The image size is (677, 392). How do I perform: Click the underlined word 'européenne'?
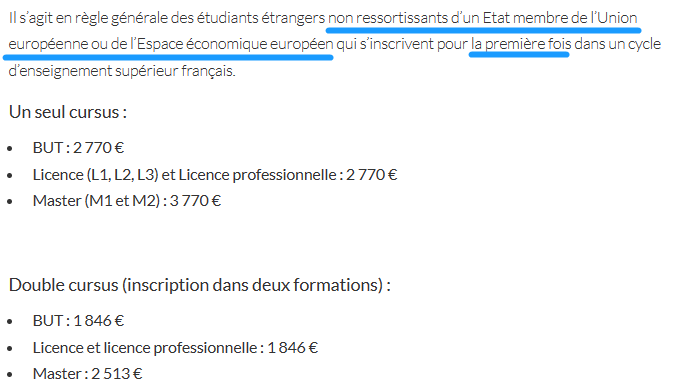(x=48, y=44)
